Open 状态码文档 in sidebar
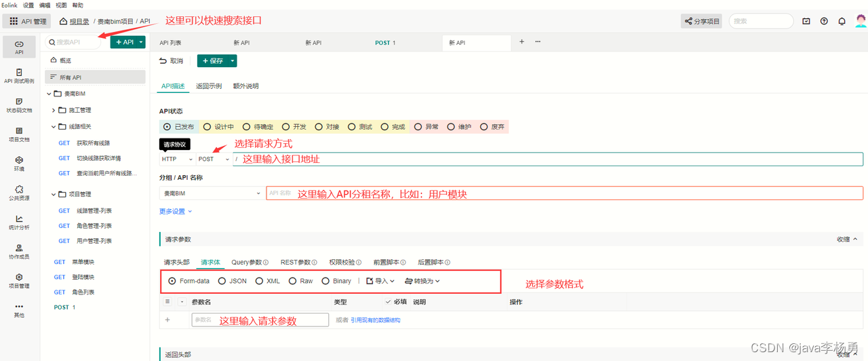Screen dimensions: 868x361 click(19, 104)
